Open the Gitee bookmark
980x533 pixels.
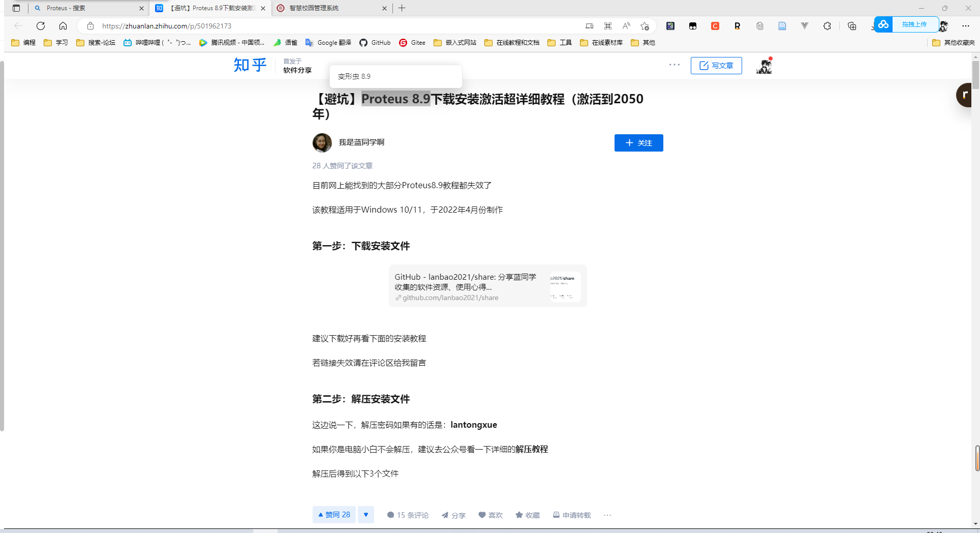[412, 43]
